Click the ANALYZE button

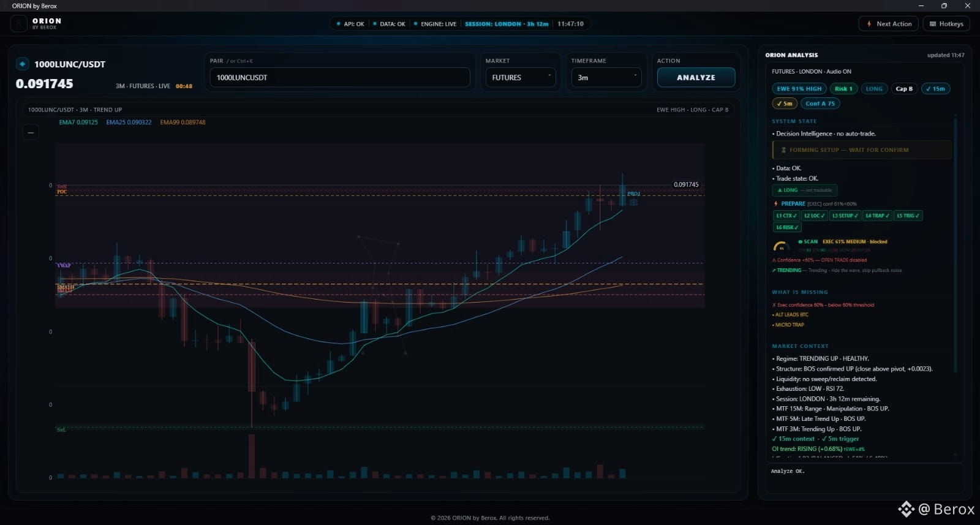pyautogui.click(x=696, y=78)
